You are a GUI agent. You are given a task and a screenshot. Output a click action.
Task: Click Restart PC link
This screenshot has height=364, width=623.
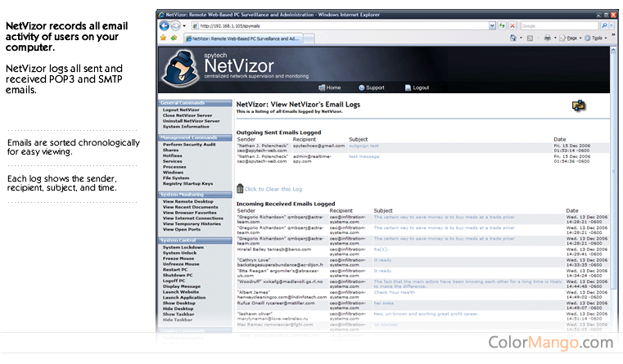tap(175, 270)
